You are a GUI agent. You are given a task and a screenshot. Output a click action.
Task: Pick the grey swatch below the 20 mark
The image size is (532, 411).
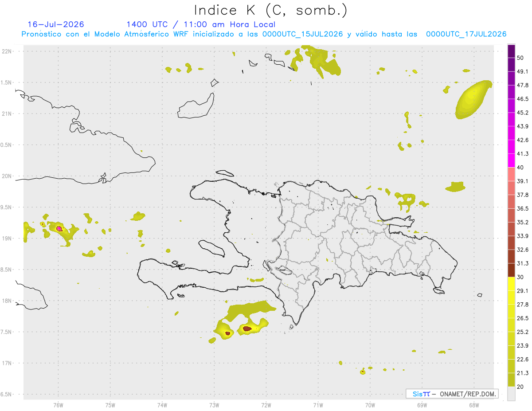tap(511, 394)
